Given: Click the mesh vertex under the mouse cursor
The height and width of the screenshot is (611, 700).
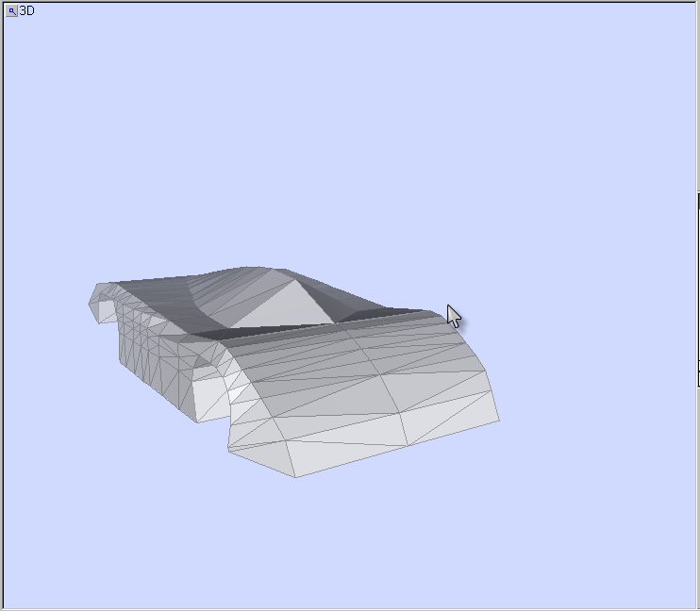Looking at the screenshot, I should tap(446, 309).
